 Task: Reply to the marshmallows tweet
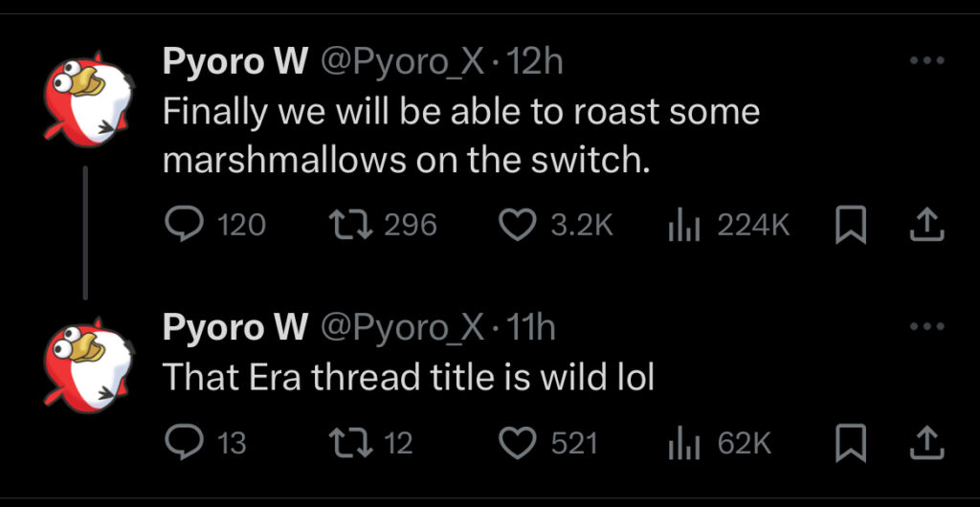point(182,225)
